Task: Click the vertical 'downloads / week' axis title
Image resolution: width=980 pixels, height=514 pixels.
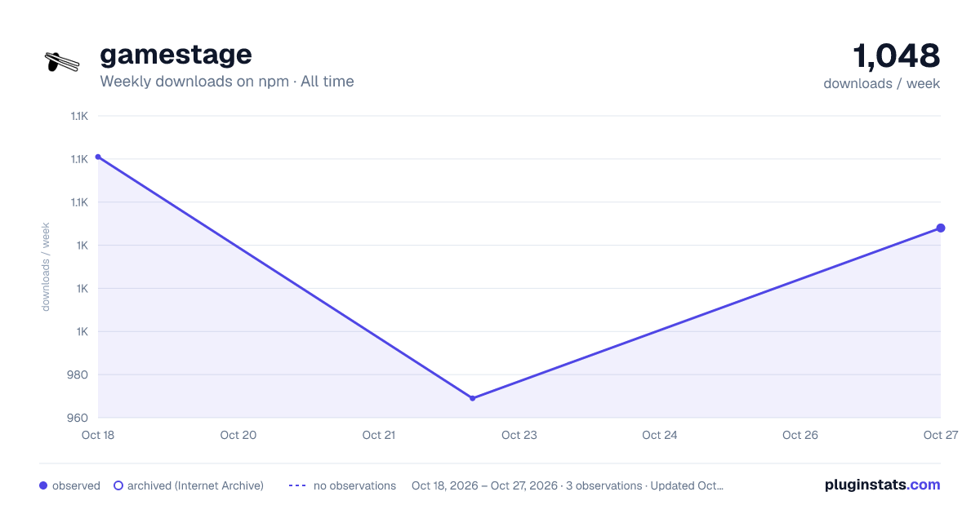Action: click(x=46, y=267)
